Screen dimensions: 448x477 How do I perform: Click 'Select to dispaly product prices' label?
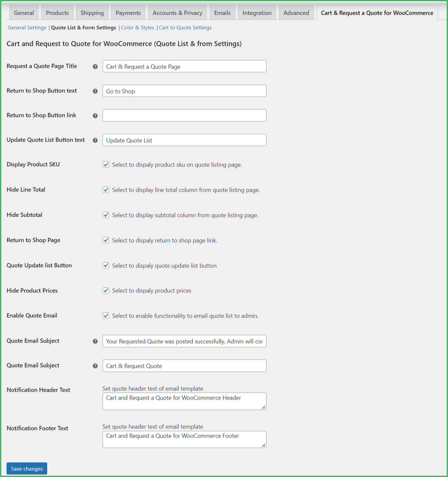click(x=152, y=290)
